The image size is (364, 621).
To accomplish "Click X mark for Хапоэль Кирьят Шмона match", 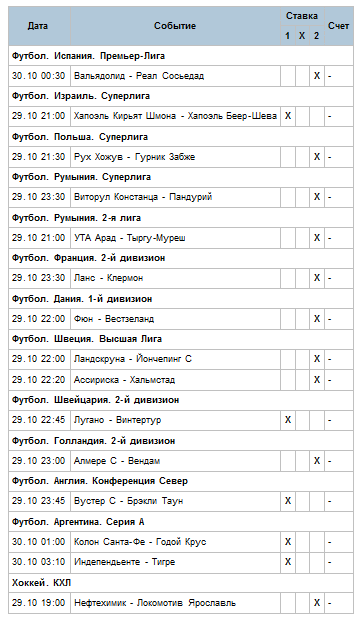I will [x=288, y=116].
